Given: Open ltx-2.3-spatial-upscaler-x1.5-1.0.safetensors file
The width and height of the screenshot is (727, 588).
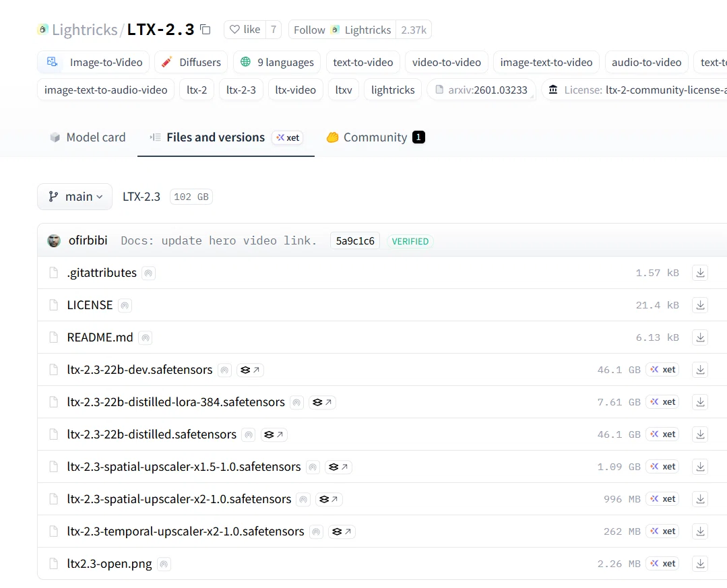Looking at the screenshot, I should (184, 467).
